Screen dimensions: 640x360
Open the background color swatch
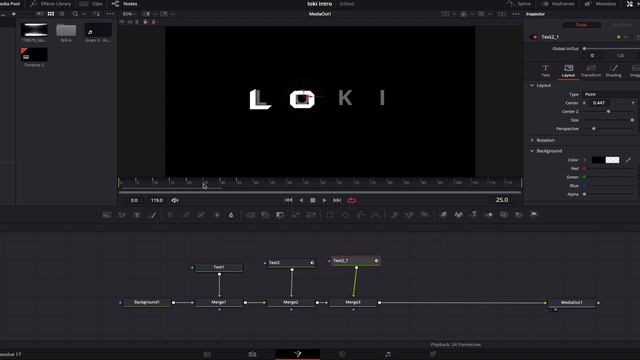coord(605,160)
